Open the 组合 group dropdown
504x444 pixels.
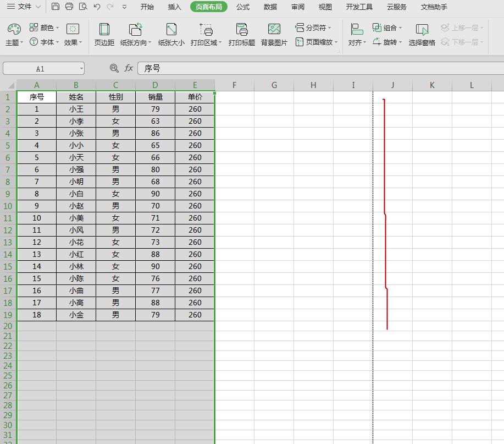pyautogui.click(x=387, y=28)
